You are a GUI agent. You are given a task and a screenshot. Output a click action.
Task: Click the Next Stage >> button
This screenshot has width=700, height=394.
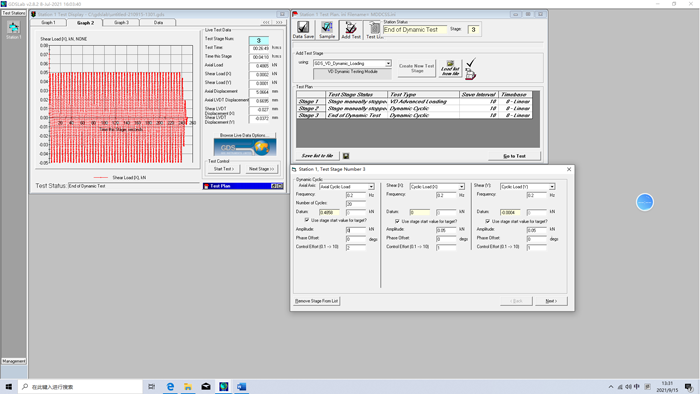click(x=261, y=169)
